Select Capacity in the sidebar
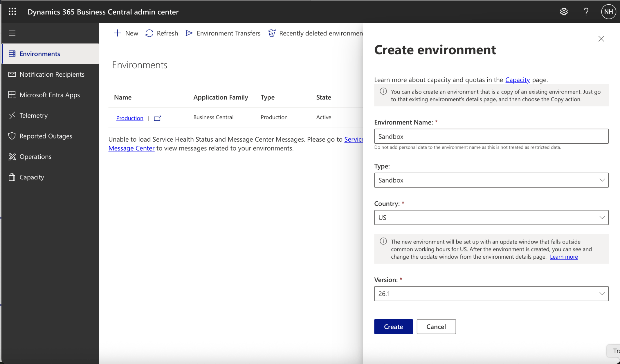This screenshot has width=620, height=364. point(32,177)
